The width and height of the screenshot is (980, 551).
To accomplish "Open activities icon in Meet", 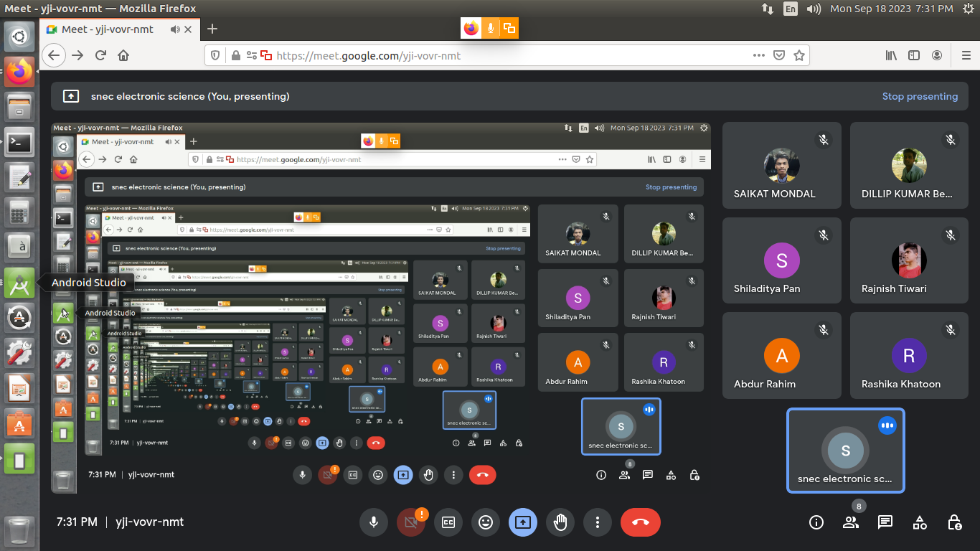I will [x=920, y=522].
